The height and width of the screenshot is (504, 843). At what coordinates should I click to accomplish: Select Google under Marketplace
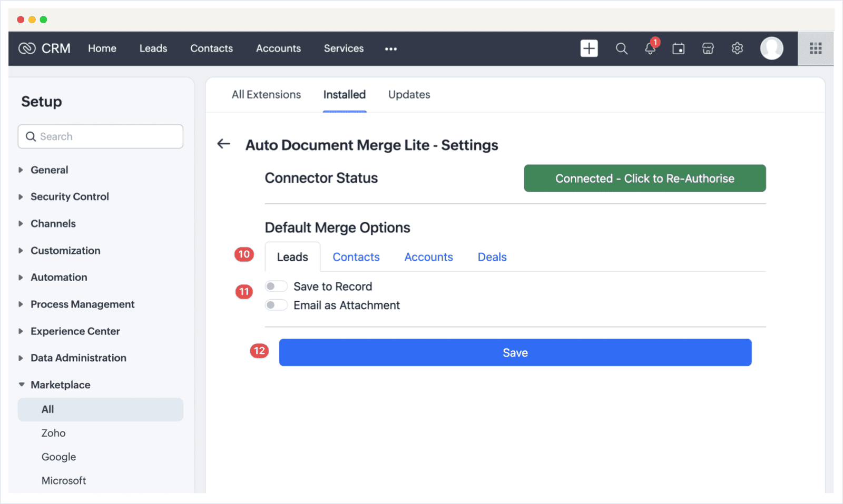[x=58, y=457]
